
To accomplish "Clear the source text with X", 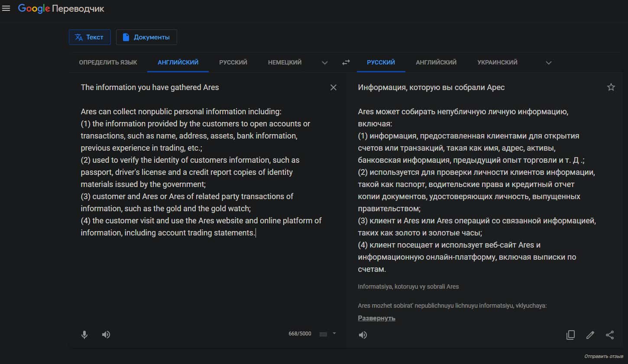I will (333, 87).
